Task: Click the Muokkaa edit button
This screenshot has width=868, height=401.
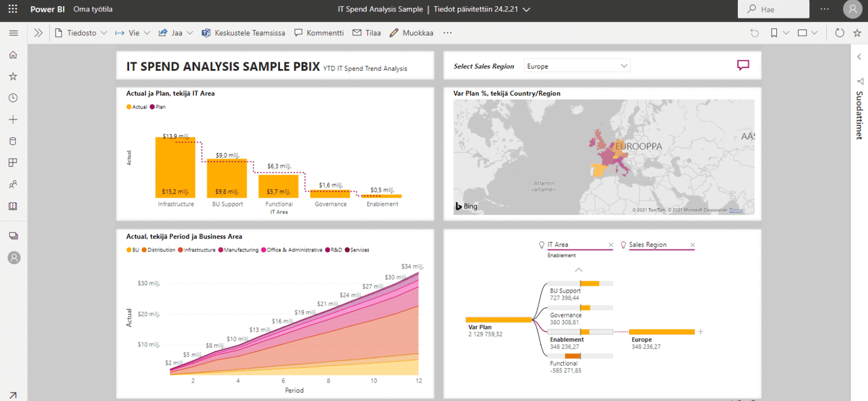Action: 411,33
